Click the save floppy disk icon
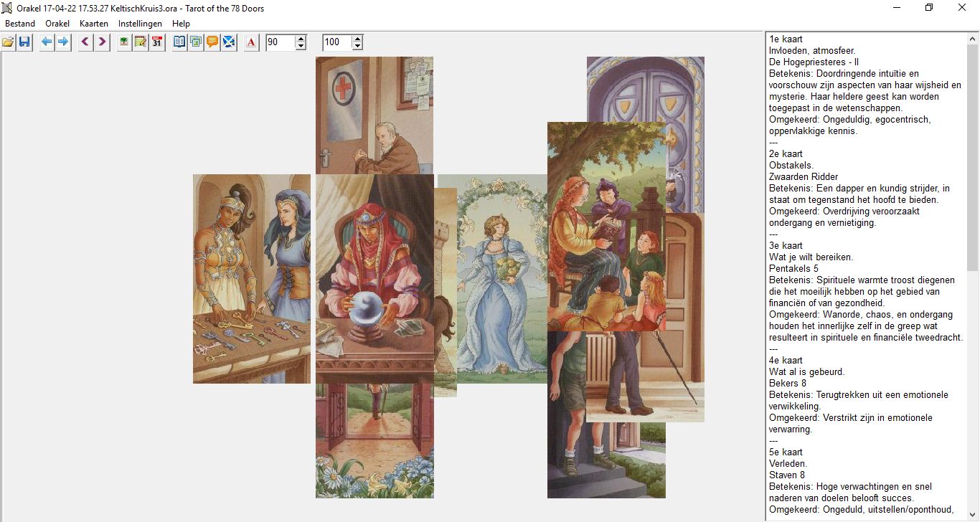 pos(24,42)
